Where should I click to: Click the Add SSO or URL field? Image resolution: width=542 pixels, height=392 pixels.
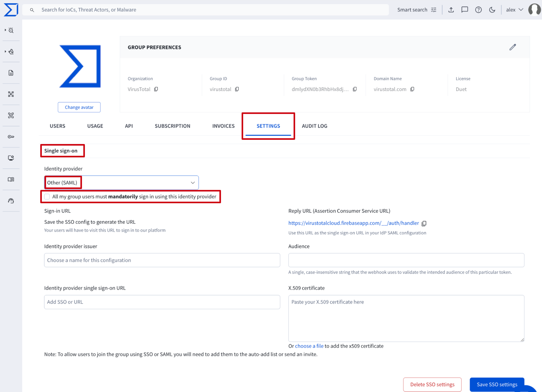(162, 302)
